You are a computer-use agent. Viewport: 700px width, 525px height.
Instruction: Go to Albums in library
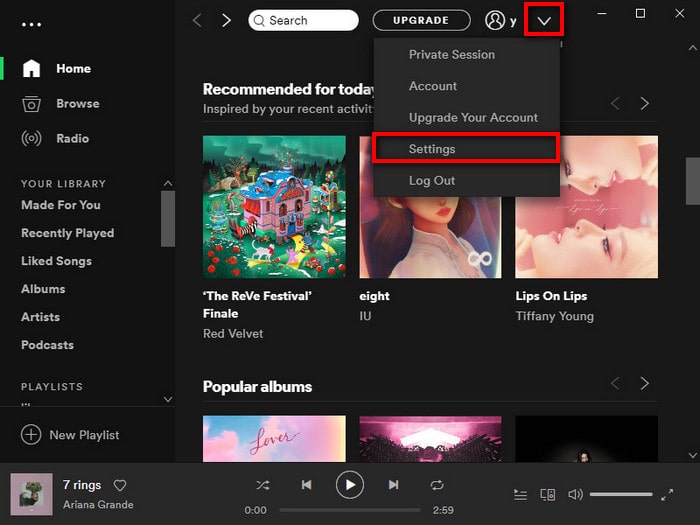tap(43, 289)
